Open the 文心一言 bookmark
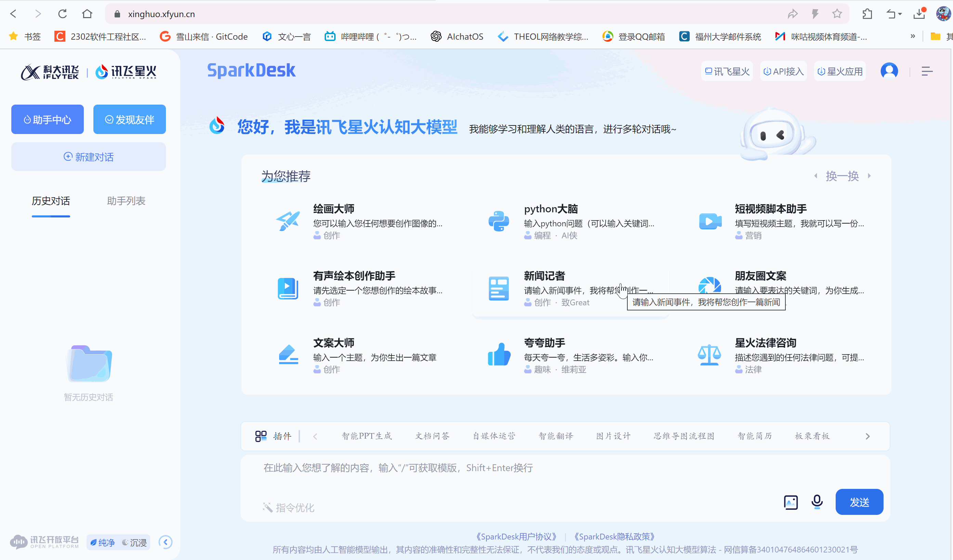The width and height of the screenshot is (953, 560). [x=287, y=36]
